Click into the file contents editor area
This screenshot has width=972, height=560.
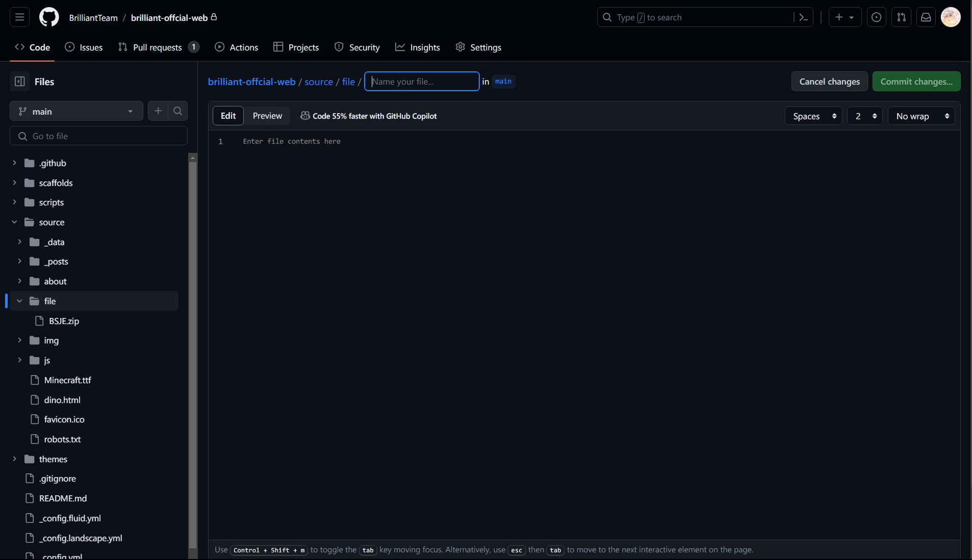pos(584,334)
